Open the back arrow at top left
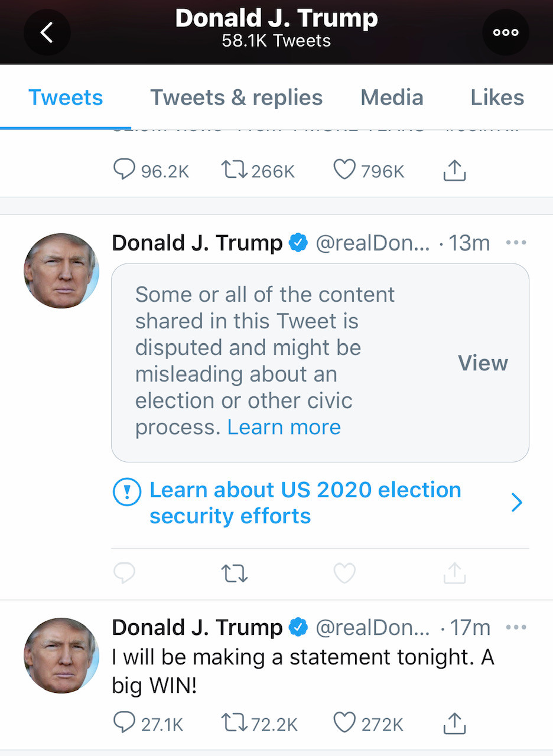 [x=47, y=32]
